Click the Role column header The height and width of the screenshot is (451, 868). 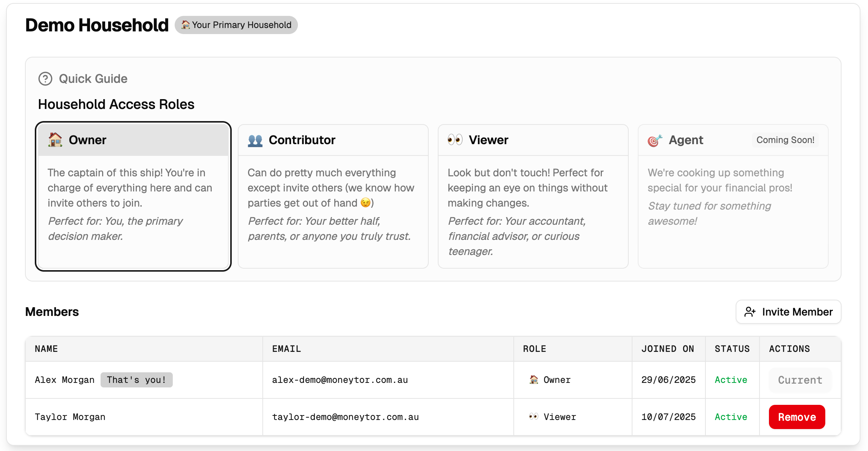(535, 349)
